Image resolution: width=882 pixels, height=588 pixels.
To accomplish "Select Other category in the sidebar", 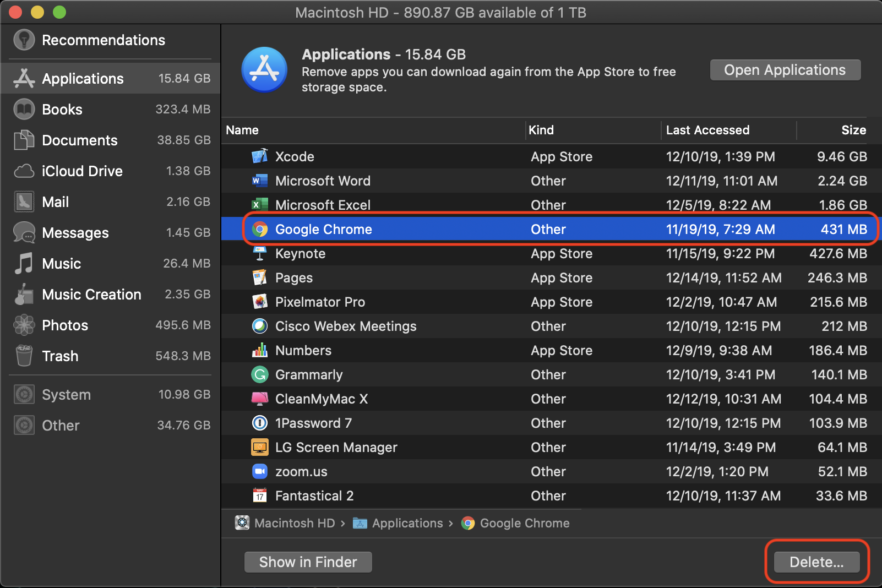I will 111,425.
